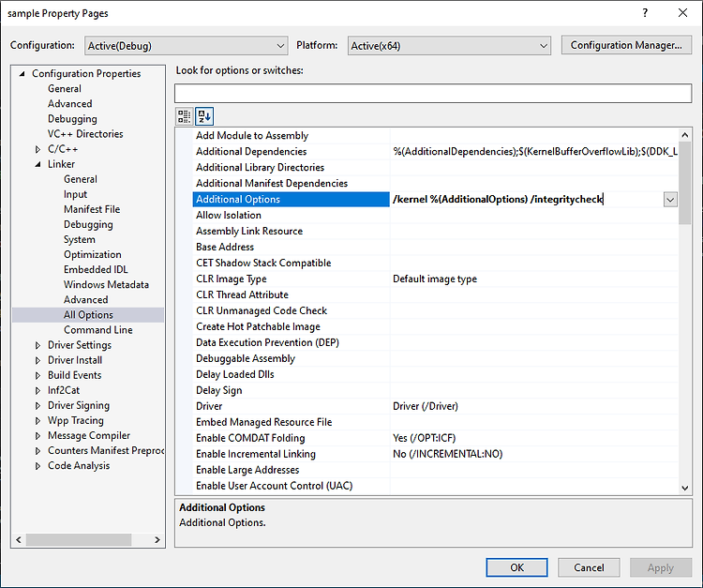Select Enable COMDAT Folding property
Screen dimensions: 703x588
(x=435, y=438)
